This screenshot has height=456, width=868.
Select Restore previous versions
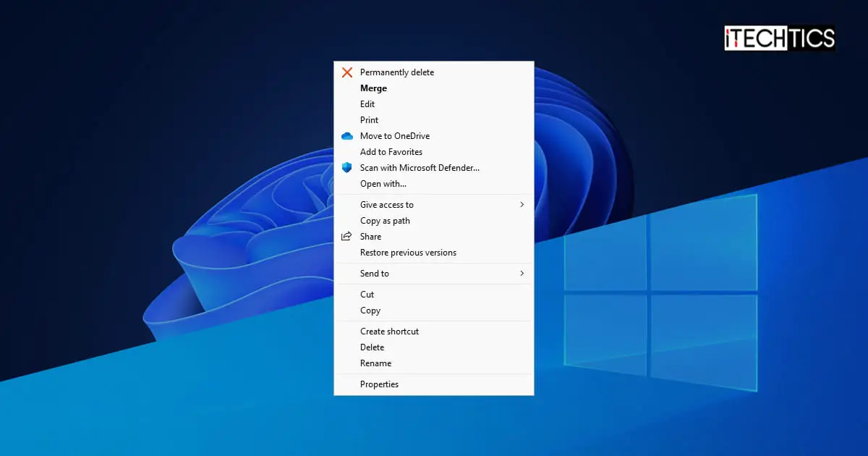pyautogui.click(x=434, y=253)
